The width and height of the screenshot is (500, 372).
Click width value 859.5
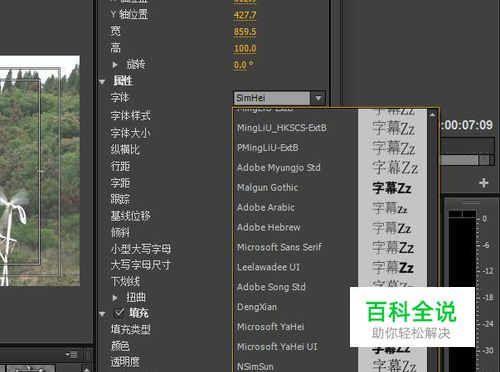tap(245, 32)
